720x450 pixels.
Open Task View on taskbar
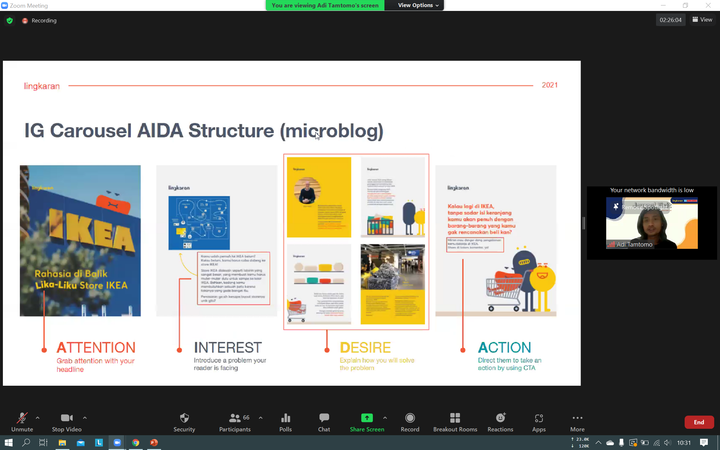point(43,443)
